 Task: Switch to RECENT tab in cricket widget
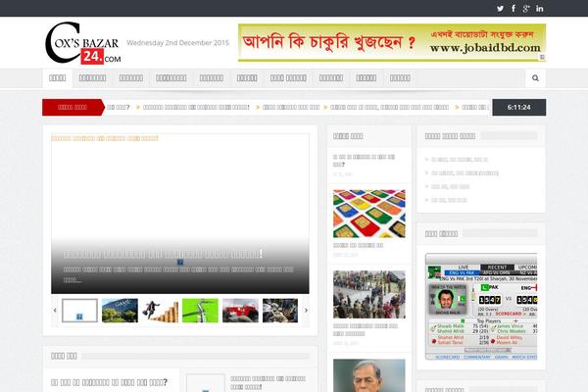click(497, 268)
